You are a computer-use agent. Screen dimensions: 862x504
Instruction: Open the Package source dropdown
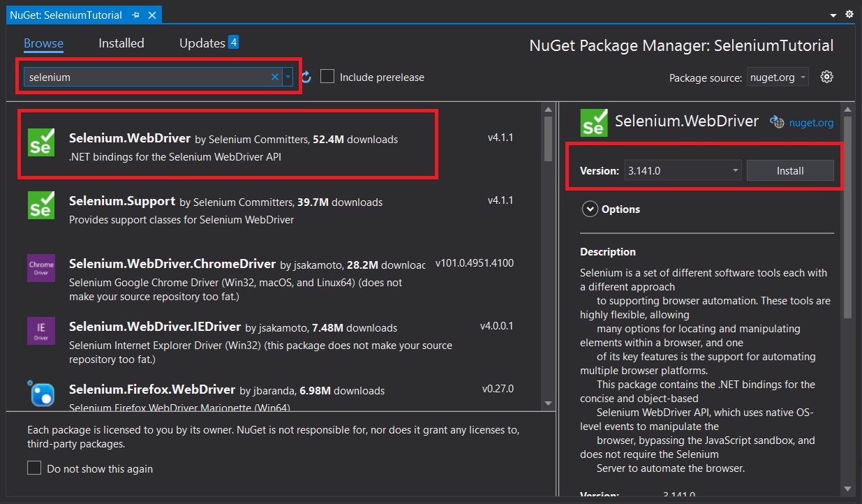pos(778,77)
